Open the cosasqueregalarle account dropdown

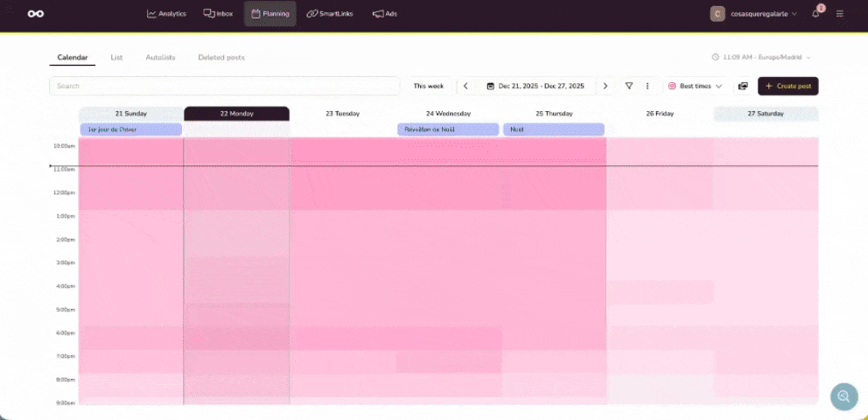pyautogui.click(x=753, y=14)
